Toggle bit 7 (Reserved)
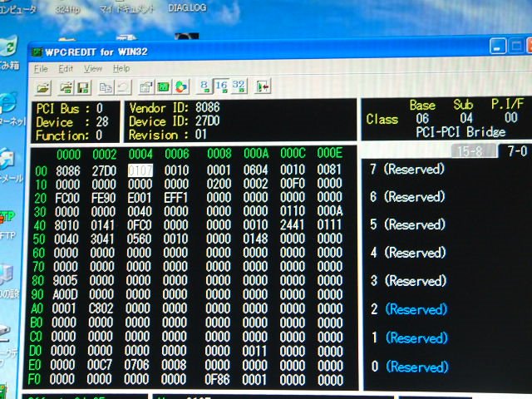532x399 pixels. tap(407, 169)
